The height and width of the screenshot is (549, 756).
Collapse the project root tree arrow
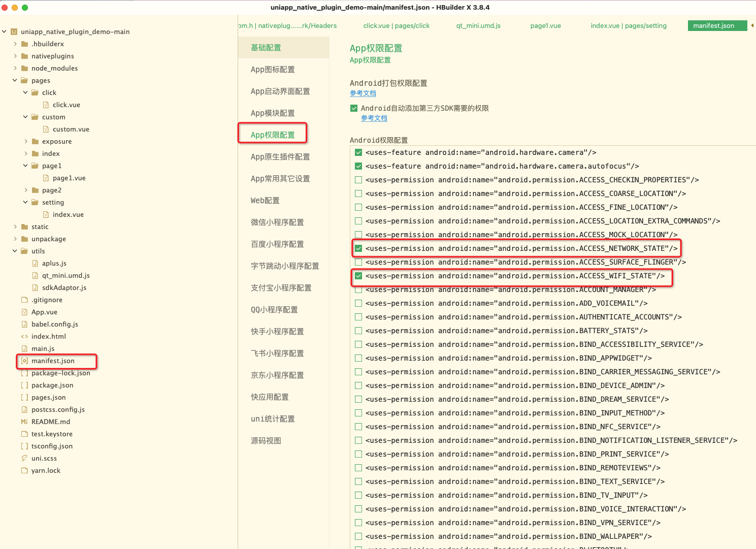[4, 31]
